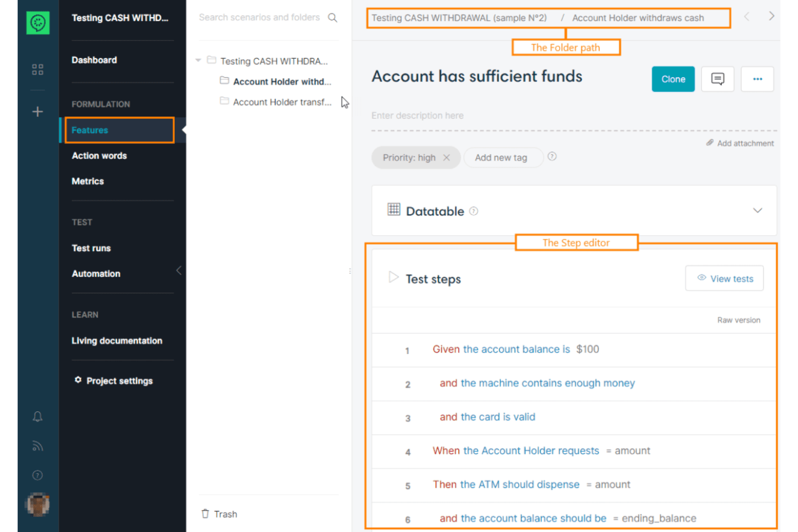Image resolution: width=798 pixels, height=532 pixels.
Task: Open the projects grid icon in sidebar
Action: coord(37,69)
